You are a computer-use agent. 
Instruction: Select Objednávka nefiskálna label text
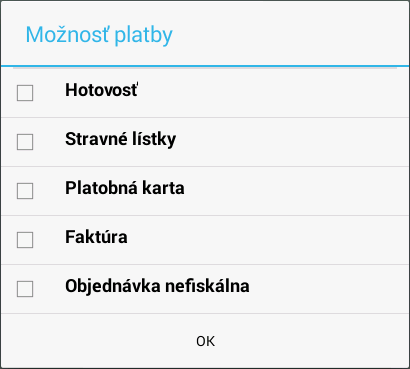157,286
